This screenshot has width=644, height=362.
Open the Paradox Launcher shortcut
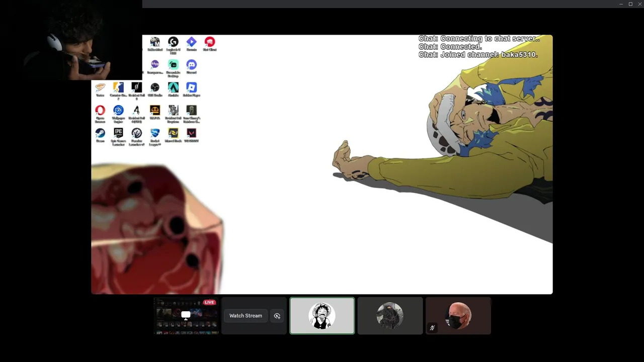click(x=136, y=136)
